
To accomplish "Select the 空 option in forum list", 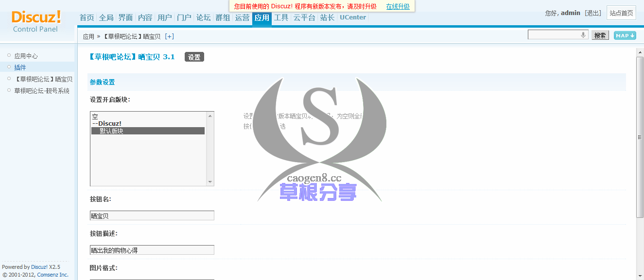I will [x=96, y=116].
